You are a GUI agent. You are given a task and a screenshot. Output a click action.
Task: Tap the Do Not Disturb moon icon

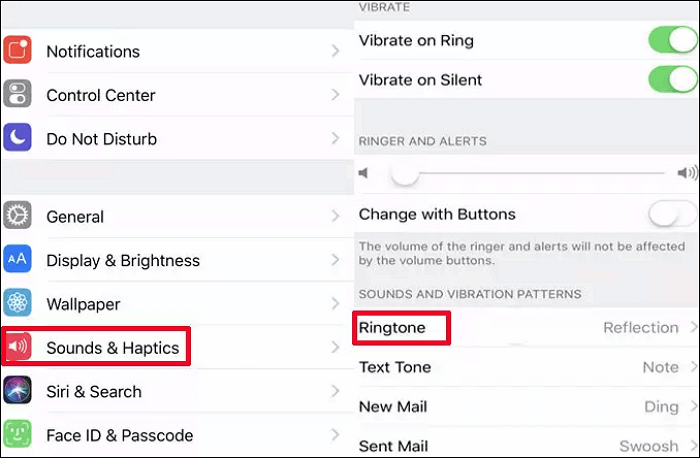(x=17, y=139)
